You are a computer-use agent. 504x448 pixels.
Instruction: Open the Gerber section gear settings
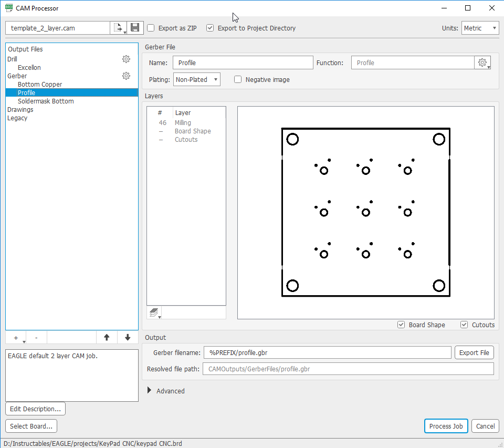[x=126, y=76]
